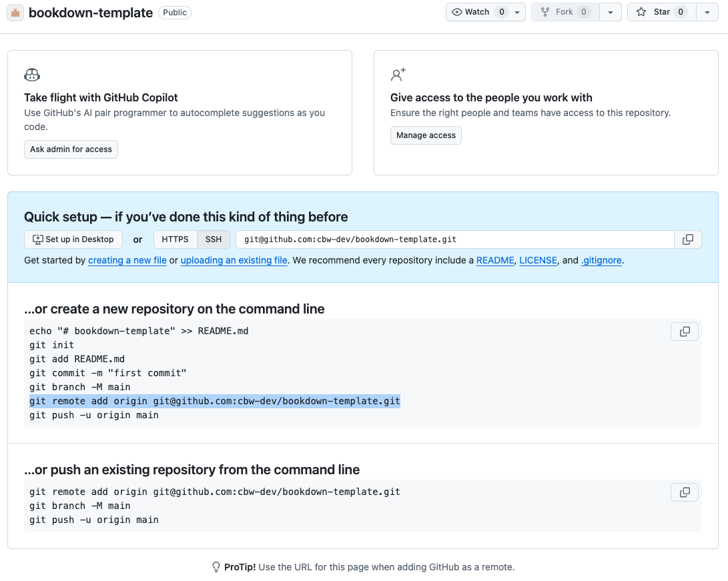Click Set up in Desktop button
The image size is (728, 581).
[x=73, y=239]
